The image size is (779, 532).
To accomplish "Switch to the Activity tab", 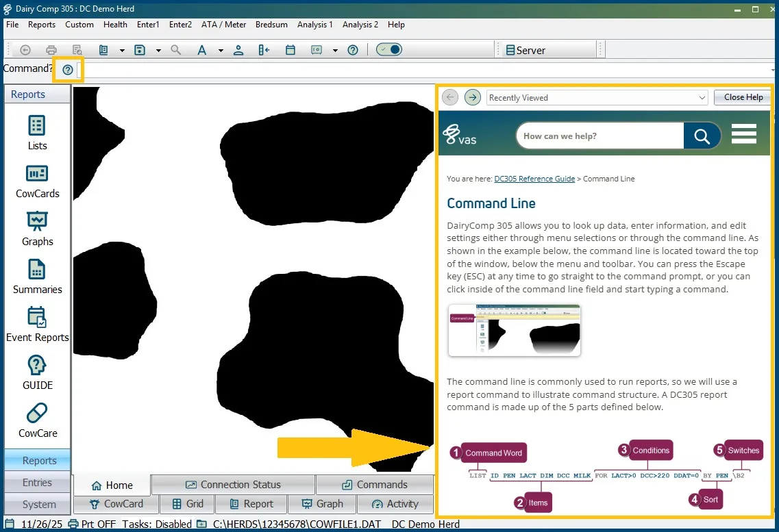I will tap(395, 504).
